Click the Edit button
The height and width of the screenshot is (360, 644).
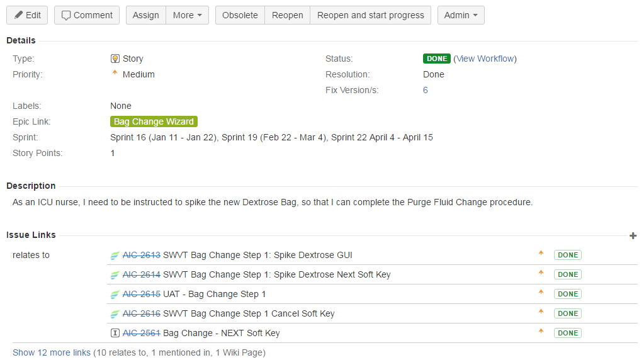pos(27,15)
